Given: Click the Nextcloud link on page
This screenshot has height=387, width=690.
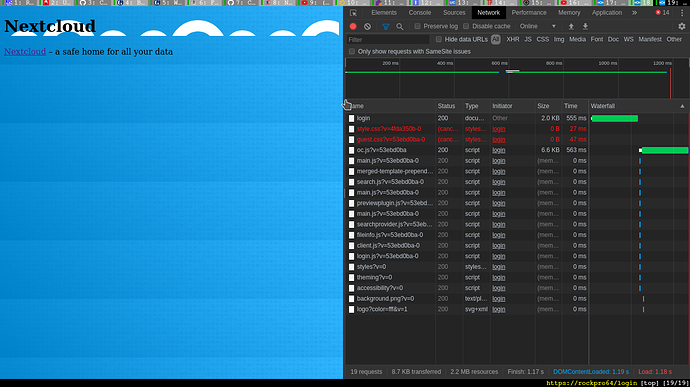Looking at the screenshot, I should [25, 52].
